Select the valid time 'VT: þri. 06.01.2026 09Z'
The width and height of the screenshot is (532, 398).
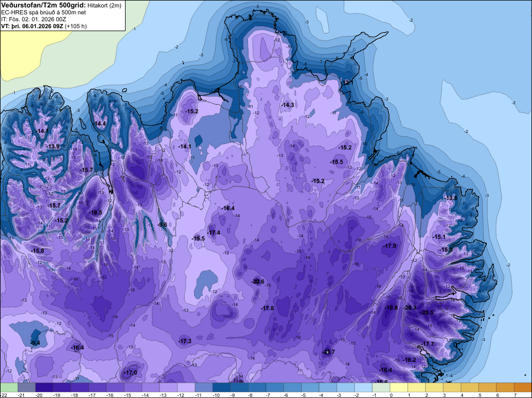point(32,26)
